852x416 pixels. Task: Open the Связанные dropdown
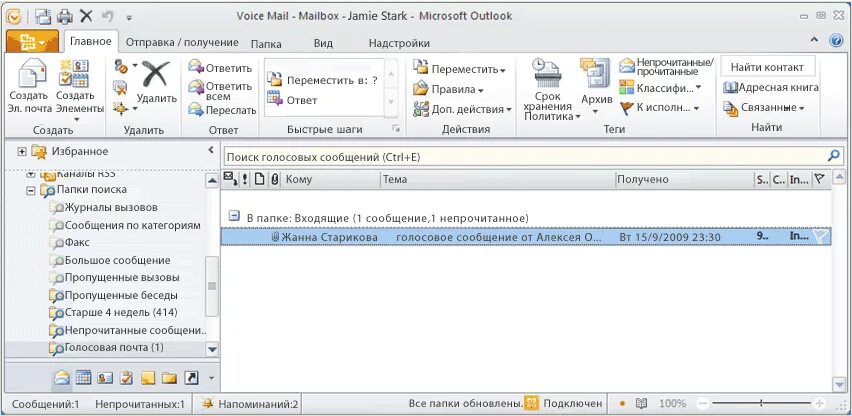[763, 108]
